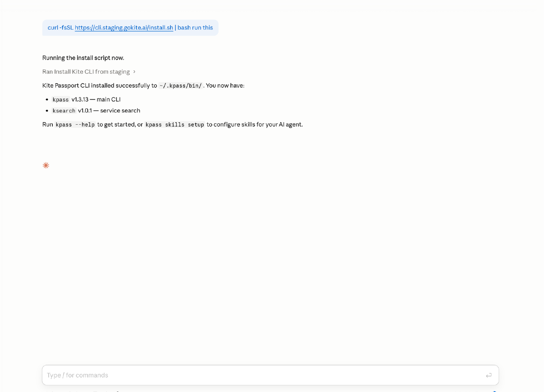Click the kpass inline code snippet

tap(61, 100)
